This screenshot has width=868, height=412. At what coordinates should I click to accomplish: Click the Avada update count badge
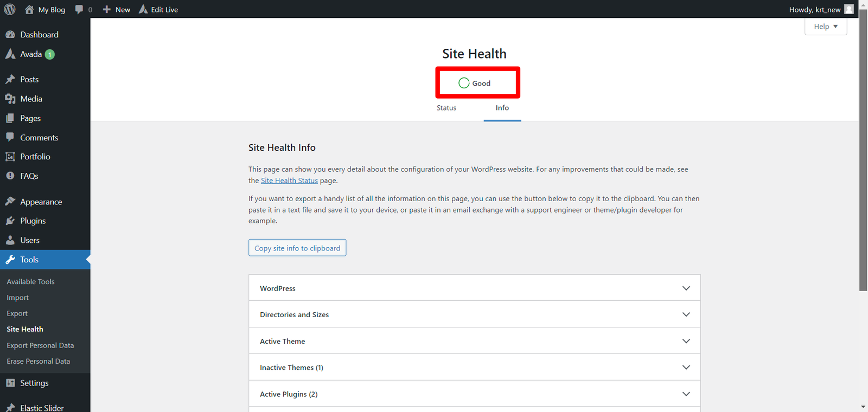click(x=50, y=54)
